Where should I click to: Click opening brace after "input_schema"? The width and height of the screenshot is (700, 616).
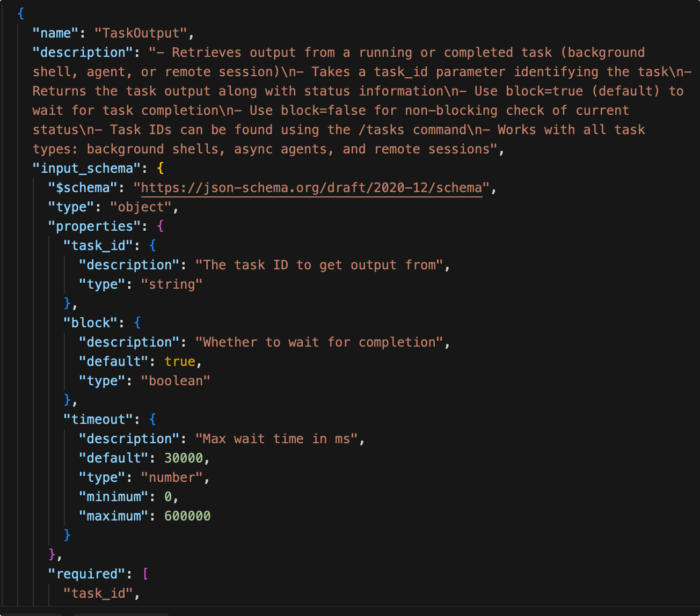coord(160,168)
